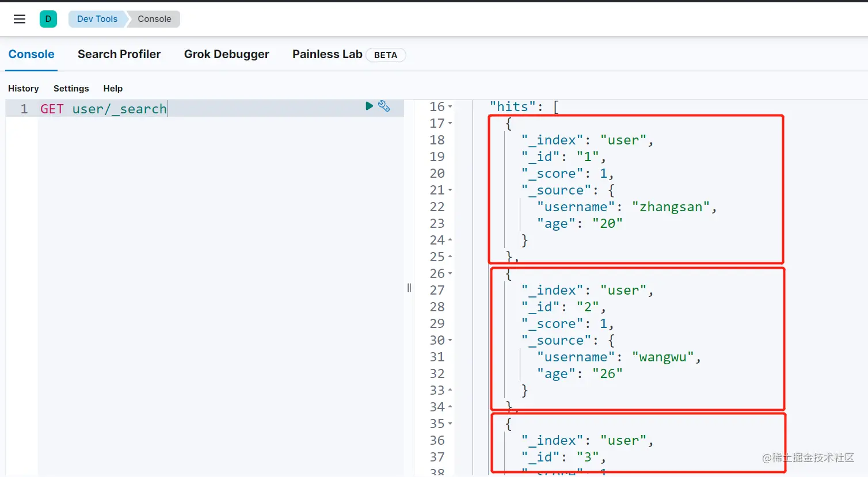Click "_source": { on line 21
This screenshot has height=477, width=868.
pos(568,190)
